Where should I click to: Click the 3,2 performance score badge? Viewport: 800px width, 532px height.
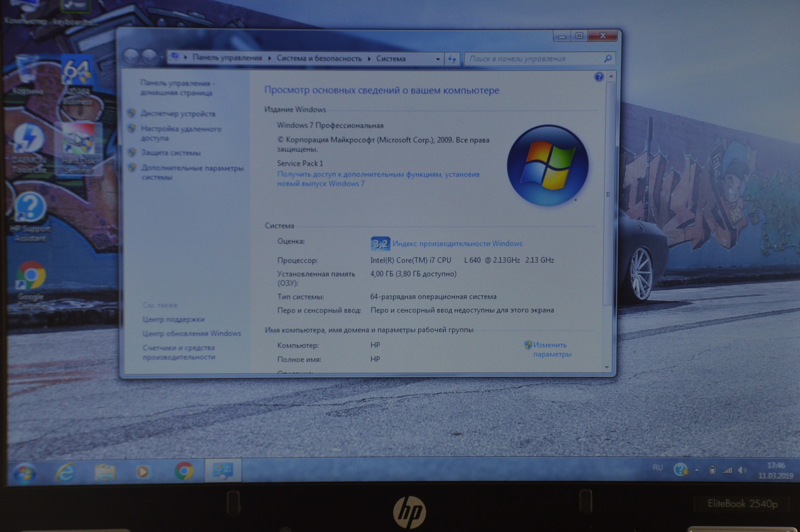(380, 243)
